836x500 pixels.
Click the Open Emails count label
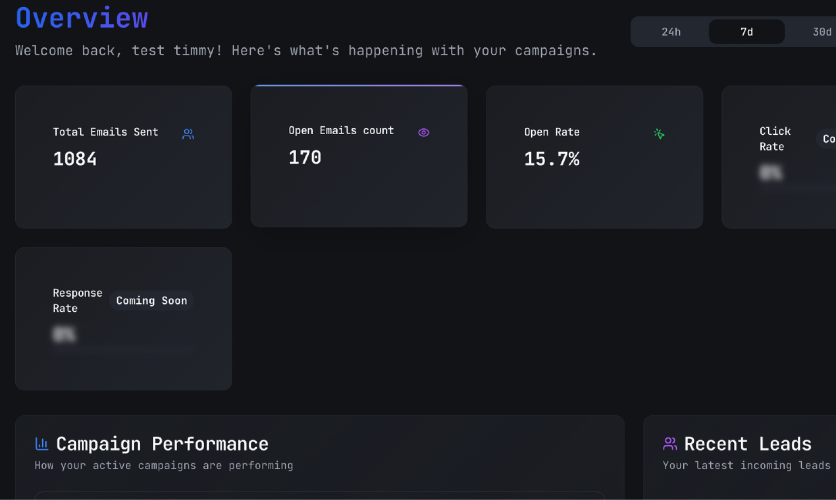[341, 131]
